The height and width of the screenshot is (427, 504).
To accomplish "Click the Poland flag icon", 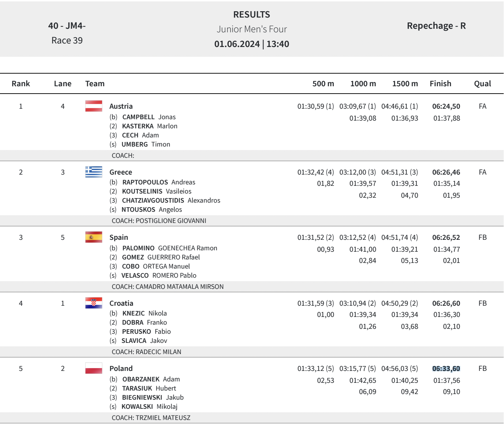I will pos(94,368).
